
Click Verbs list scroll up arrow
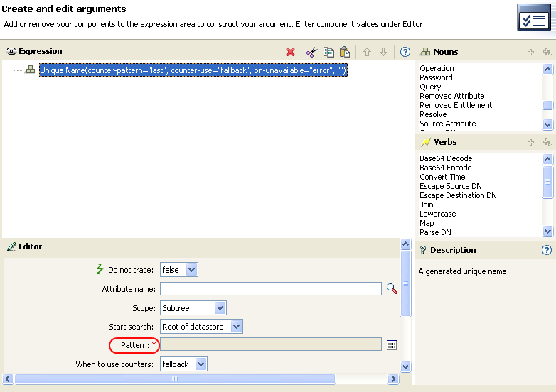pos(547,159)
